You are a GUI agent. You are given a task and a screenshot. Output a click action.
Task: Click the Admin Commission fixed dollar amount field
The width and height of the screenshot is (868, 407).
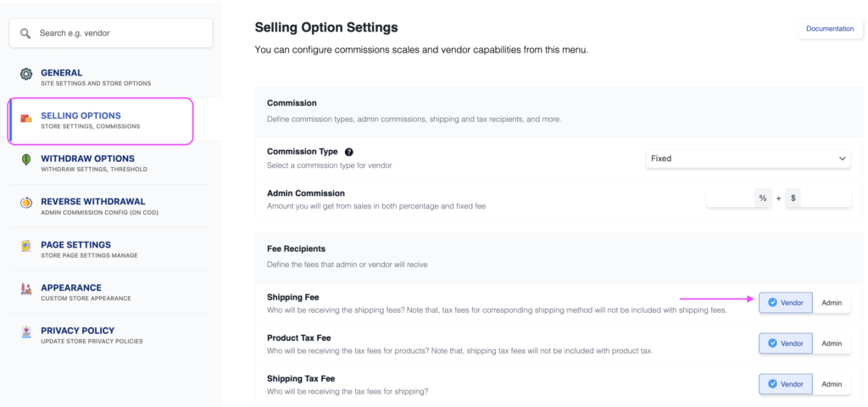(x=825, y=198)
